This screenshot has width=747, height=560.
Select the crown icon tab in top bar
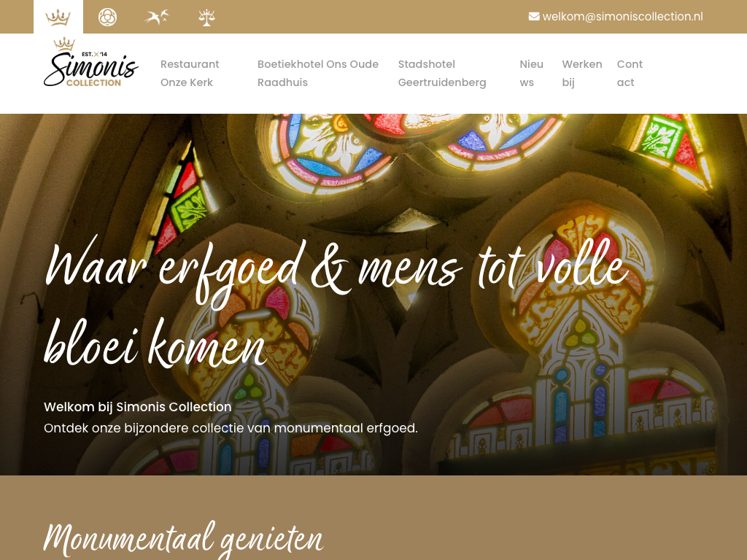click(x=58, y=17)
